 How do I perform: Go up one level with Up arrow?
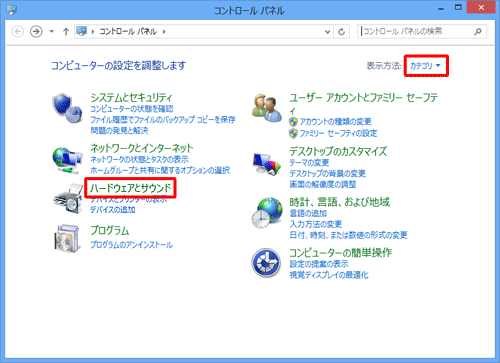(x=66, y=32)
